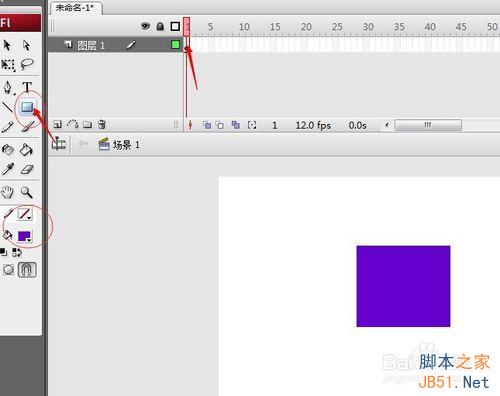Click the timeline horizontal scrollbar thumb
Screen dimensions: 500x396
428,125
